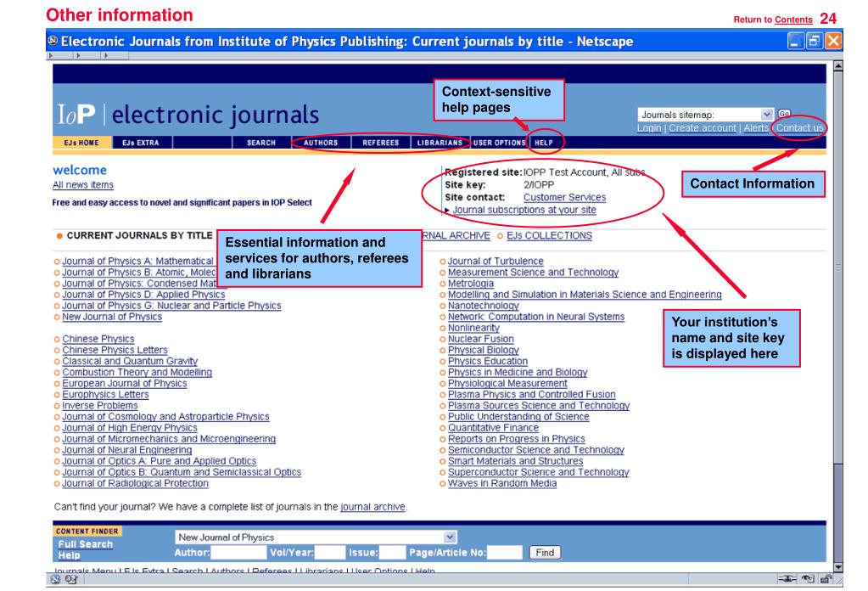Open Journal of Physics D: Applied Physics

click(143, 294)
